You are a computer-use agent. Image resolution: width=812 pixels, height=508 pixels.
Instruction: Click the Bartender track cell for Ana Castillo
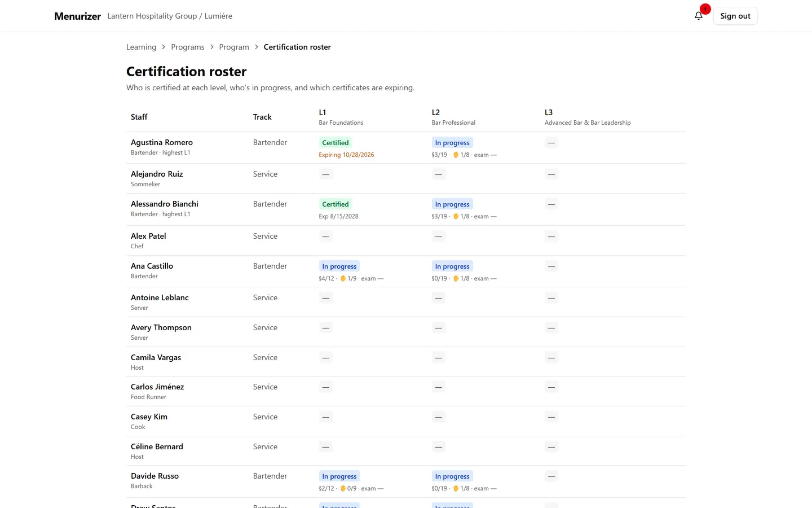click(x=270, y=266)
